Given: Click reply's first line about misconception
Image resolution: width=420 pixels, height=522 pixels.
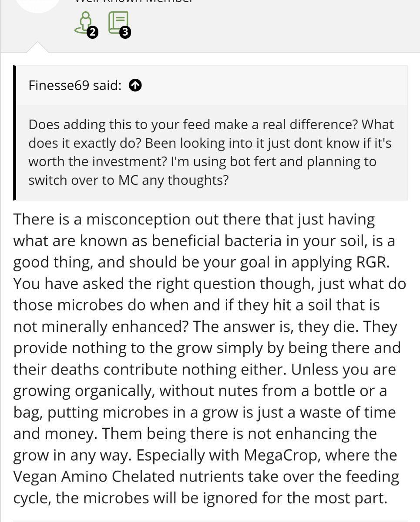Looking at the screenshot, I should pyautogui.click(x=194, y=219).
